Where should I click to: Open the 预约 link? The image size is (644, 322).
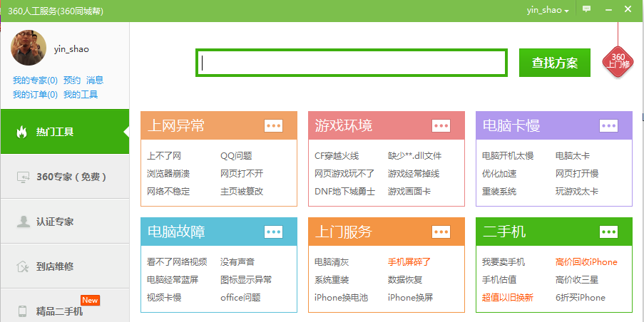(x=72, y=80)
